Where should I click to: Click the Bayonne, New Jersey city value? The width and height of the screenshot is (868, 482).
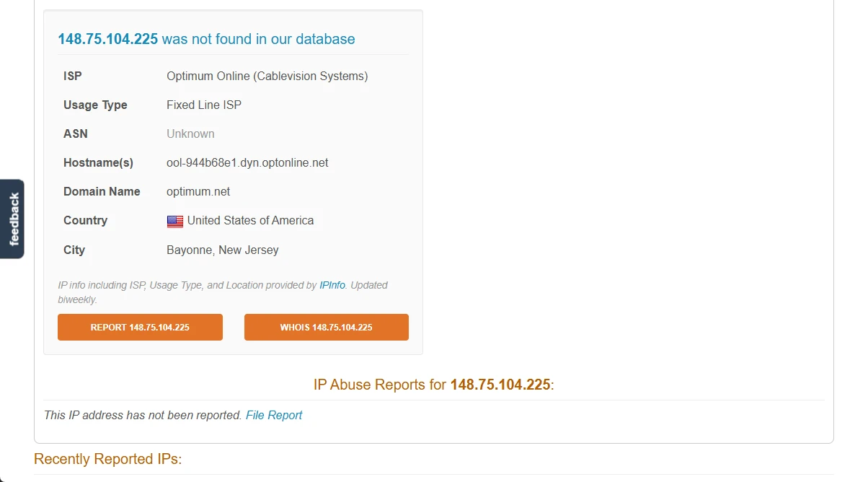pyautogui.click(x=223, y=250)
